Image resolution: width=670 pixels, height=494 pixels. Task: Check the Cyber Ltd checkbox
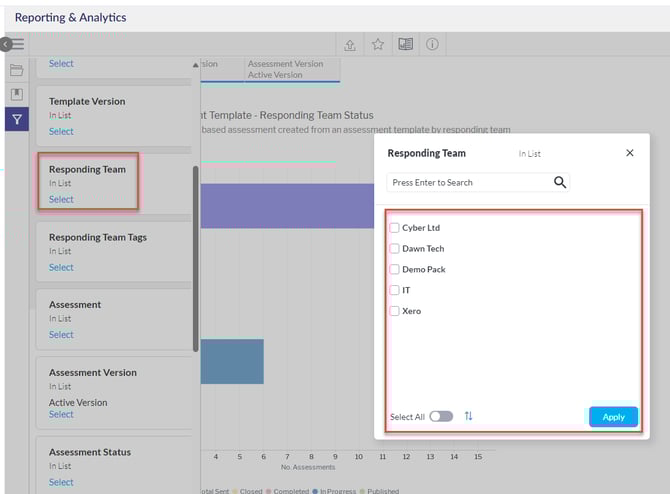click(x=394, y=228)
